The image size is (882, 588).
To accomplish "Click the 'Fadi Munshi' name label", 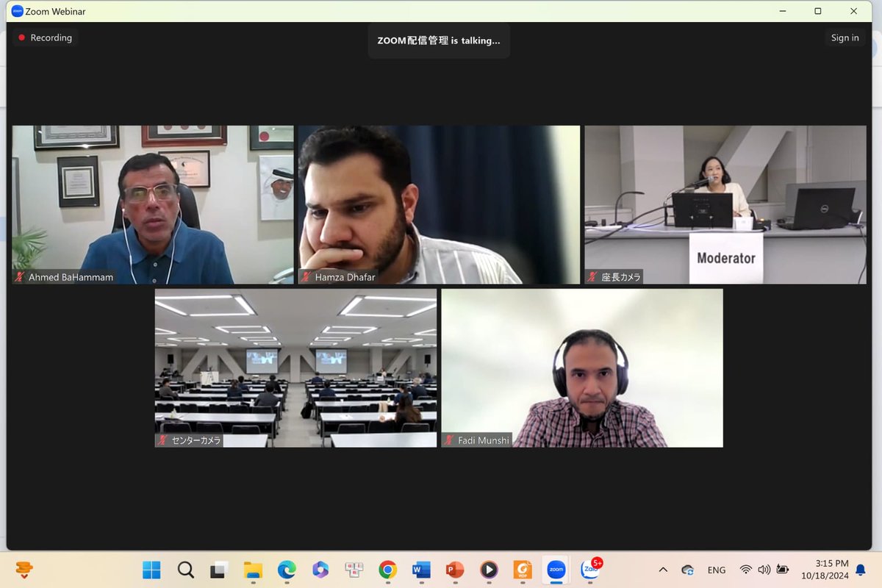I will 483,440.
